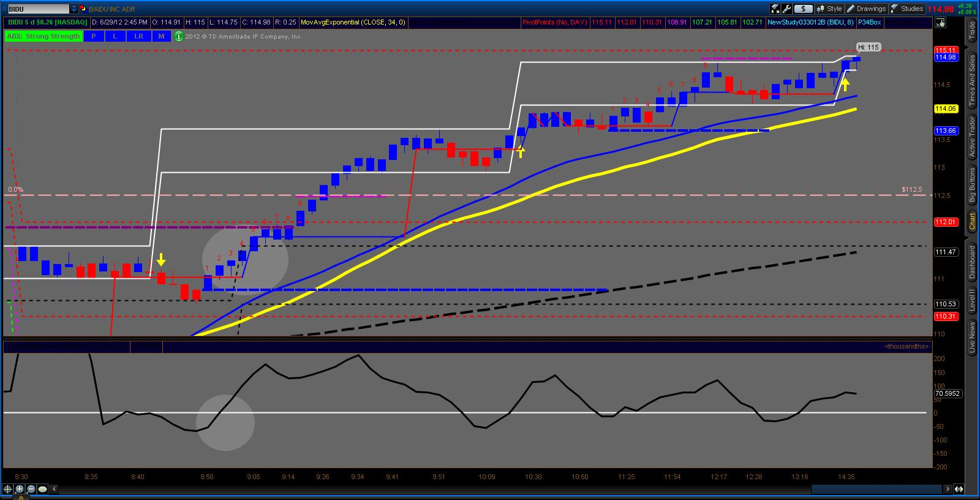Open the Style menu

(x=830, y=9)
